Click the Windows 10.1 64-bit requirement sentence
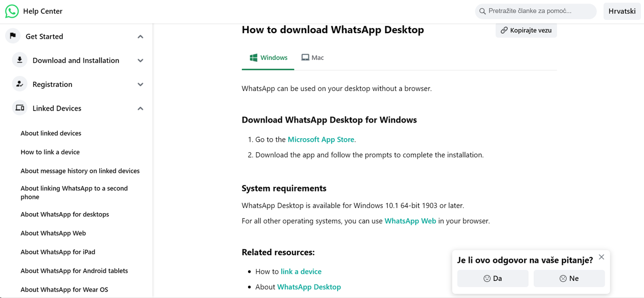 pyautogui.click(x=353, y=206)
